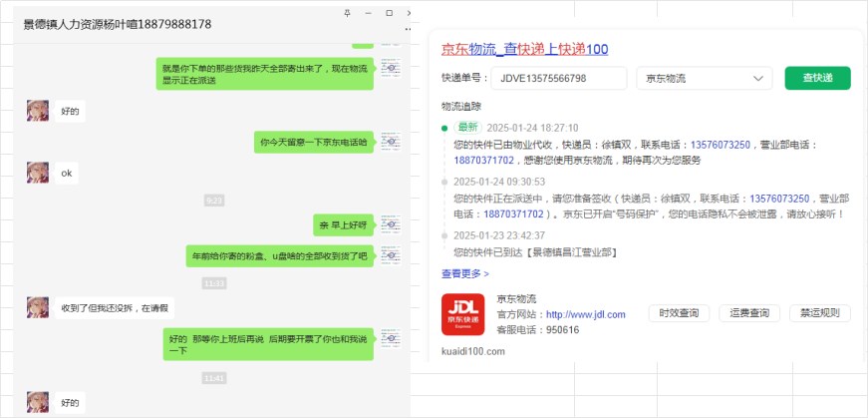Screen dimensions: 868x418
Task: Click the JDL red logo
Action: click(x=462, y=314)
